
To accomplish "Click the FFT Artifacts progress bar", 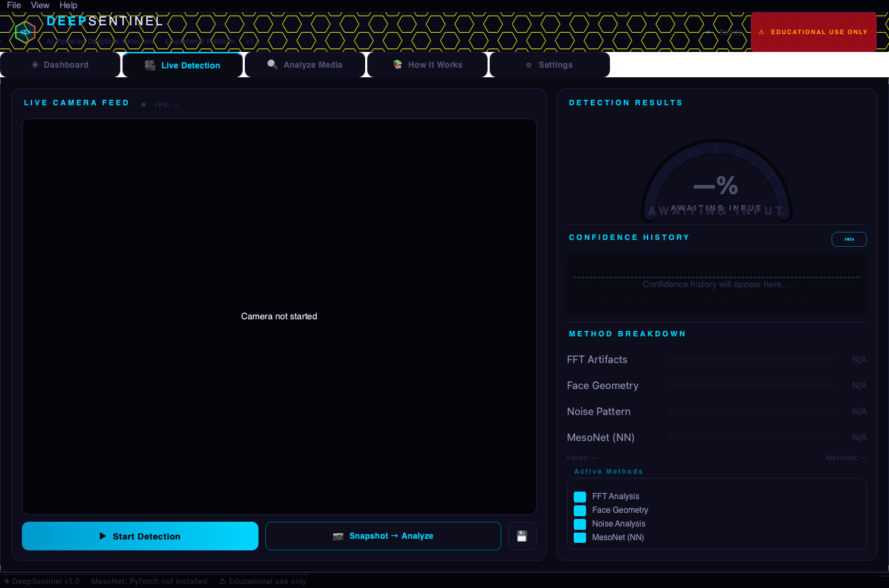I will (x=751, y=359).
